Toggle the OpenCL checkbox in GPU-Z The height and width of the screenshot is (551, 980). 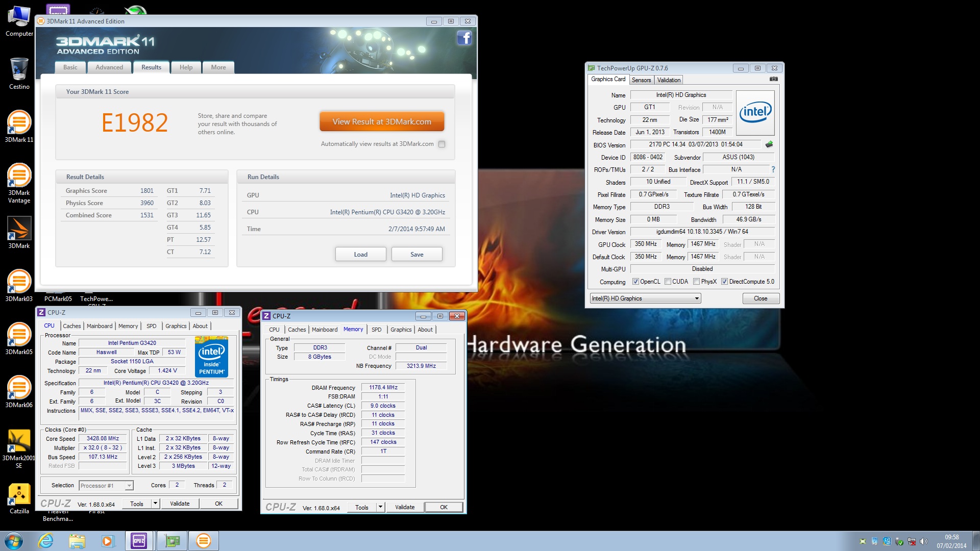pyautogui.click(x=635, y=282)
